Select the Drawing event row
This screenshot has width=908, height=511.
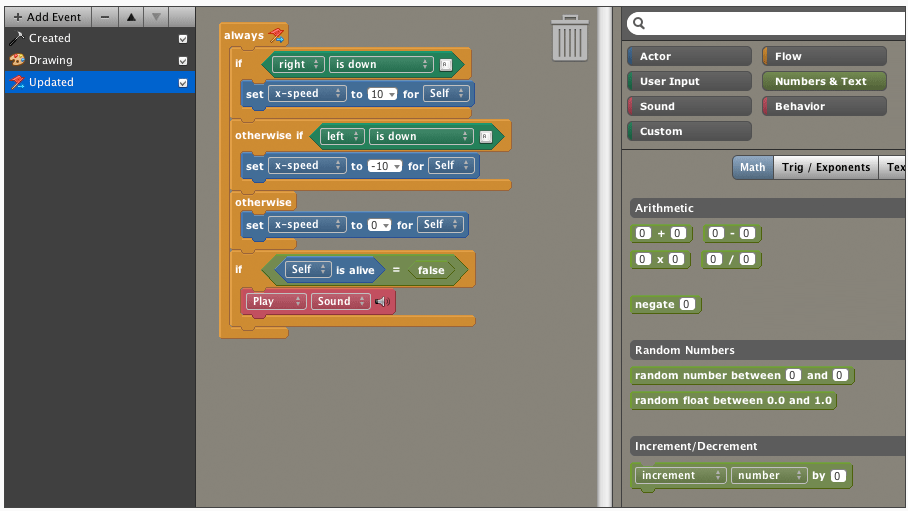(x=100, y=60)
